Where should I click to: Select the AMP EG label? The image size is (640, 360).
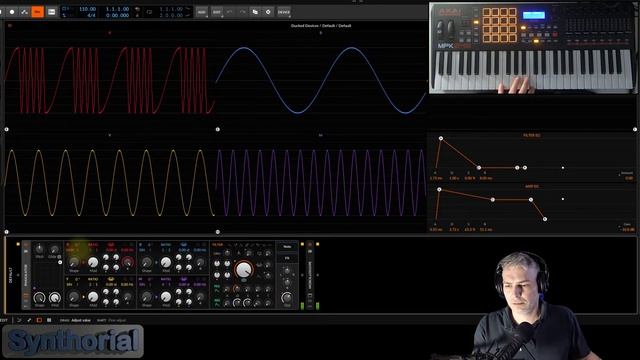click(x=532, y=187)
